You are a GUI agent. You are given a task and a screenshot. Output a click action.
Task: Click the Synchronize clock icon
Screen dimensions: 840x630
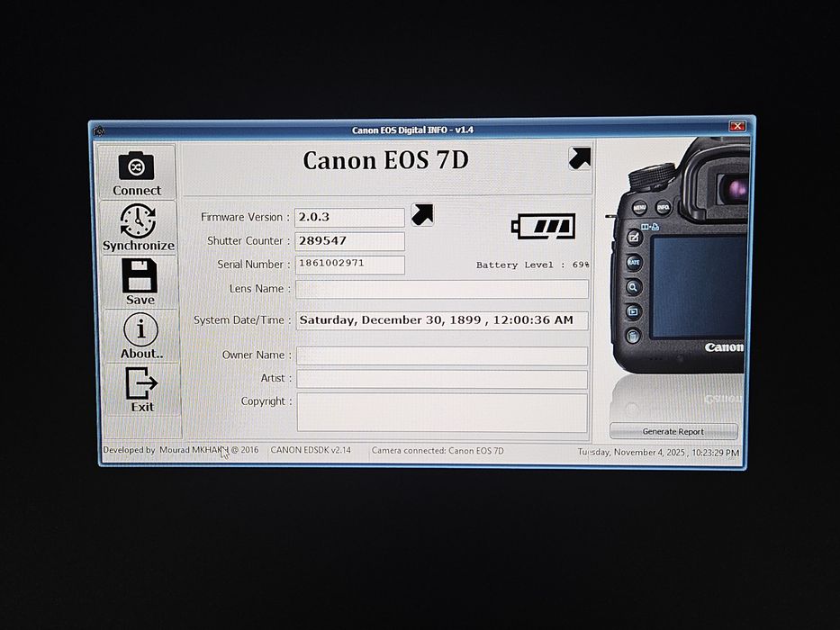pyautogui.click(x=138, y=220)
